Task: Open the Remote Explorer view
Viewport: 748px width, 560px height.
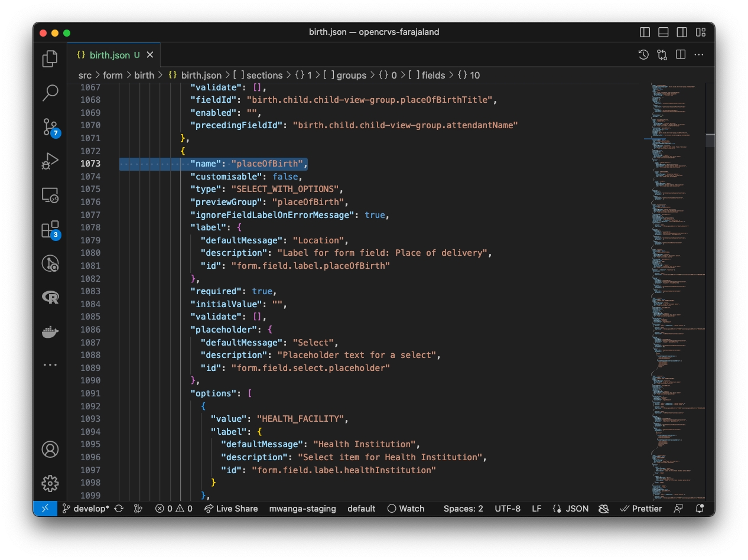Action: point(50,195)
